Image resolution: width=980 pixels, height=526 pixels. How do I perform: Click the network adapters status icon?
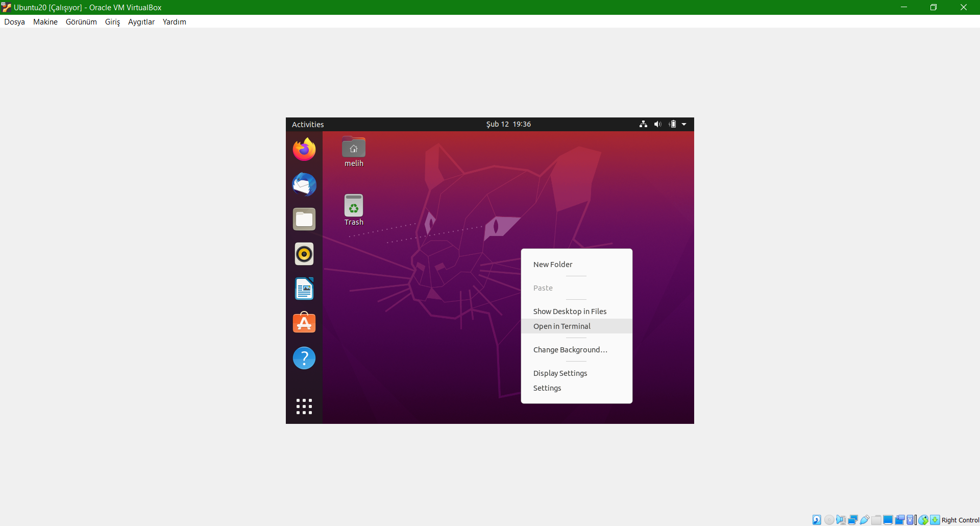tap(853, 520)
